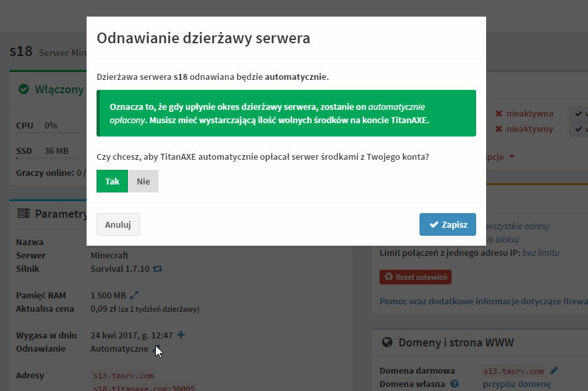Click the 'Domena darmowa' label
This screenshot has height=391, width=588.
click(417, 371)
